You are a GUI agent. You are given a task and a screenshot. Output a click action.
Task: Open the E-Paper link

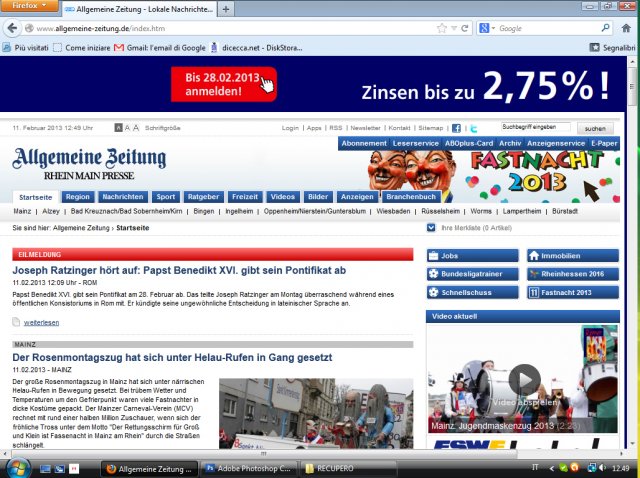tap(604, 143)
